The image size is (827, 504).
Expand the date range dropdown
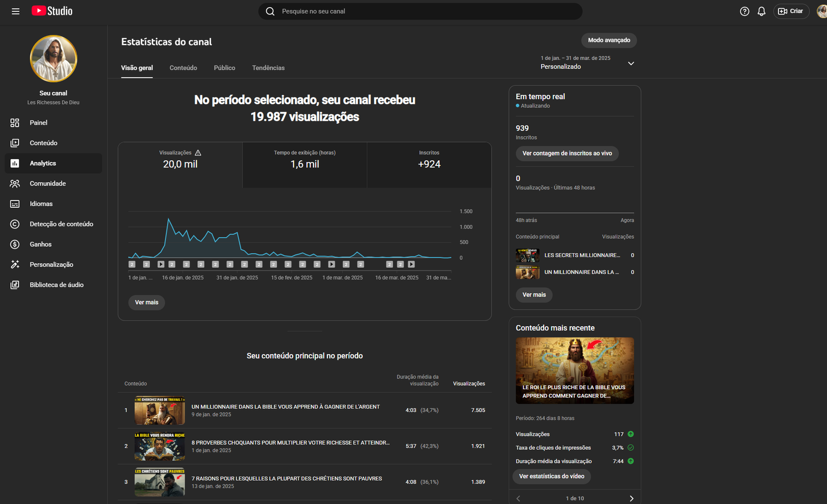[x=631, y=64]
